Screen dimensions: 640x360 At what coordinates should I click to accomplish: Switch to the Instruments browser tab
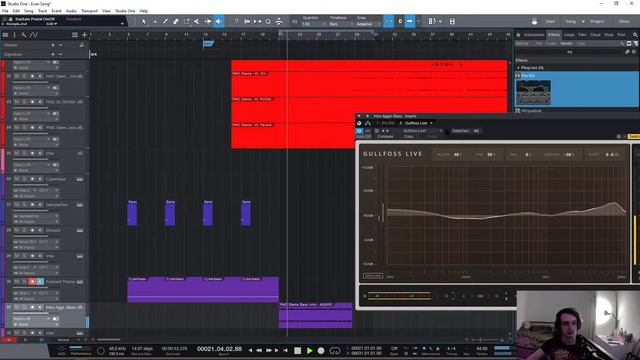point(534,35)
